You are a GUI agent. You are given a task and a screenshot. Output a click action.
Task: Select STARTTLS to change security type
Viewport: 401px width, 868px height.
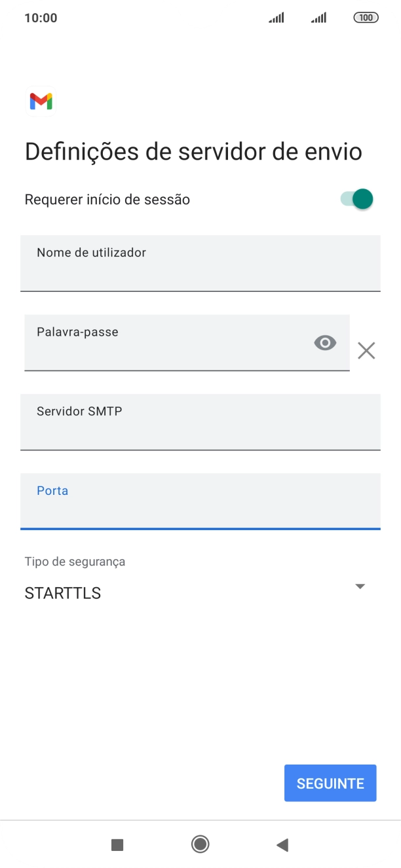coord(62,593)
